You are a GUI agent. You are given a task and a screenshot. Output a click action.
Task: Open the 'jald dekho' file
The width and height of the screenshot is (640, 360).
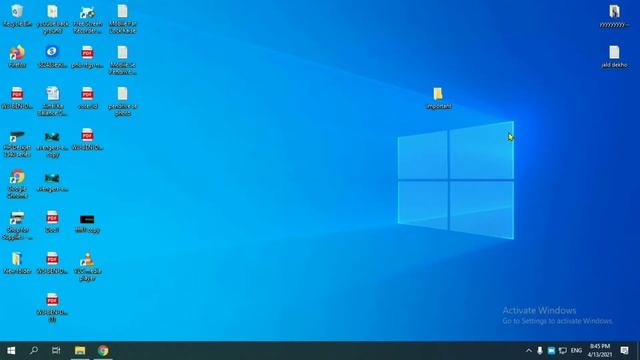(614, 56)
